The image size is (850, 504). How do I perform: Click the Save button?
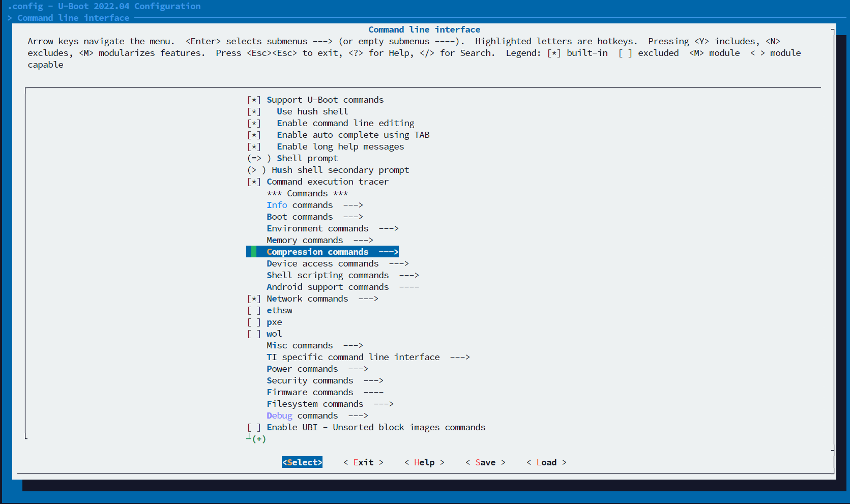click(485, 462)
